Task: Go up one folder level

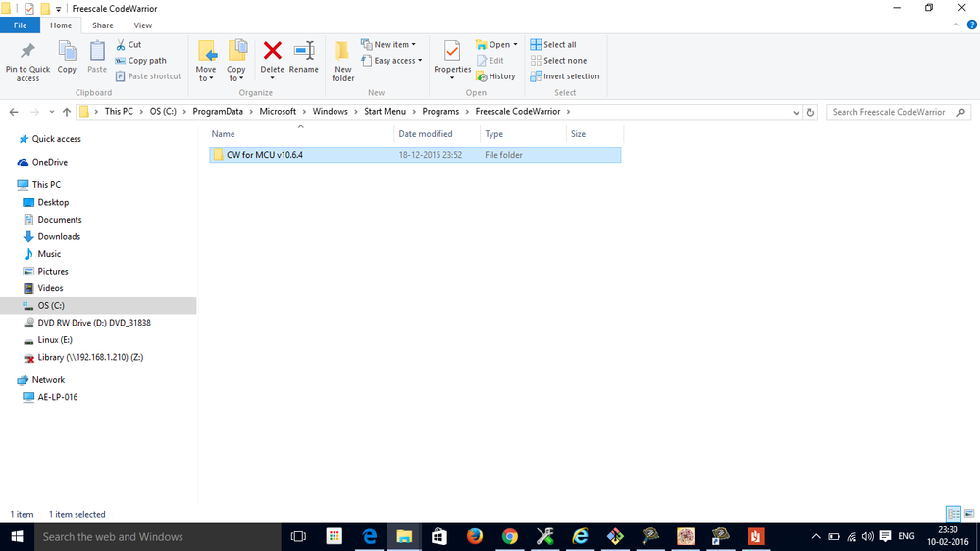Action: 67,112
